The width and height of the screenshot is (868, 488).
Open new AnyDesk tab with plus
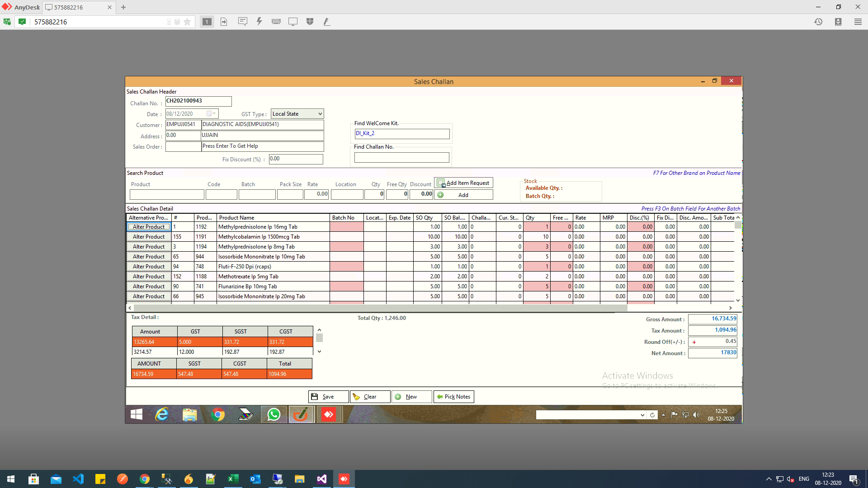(x=123, y=7)
